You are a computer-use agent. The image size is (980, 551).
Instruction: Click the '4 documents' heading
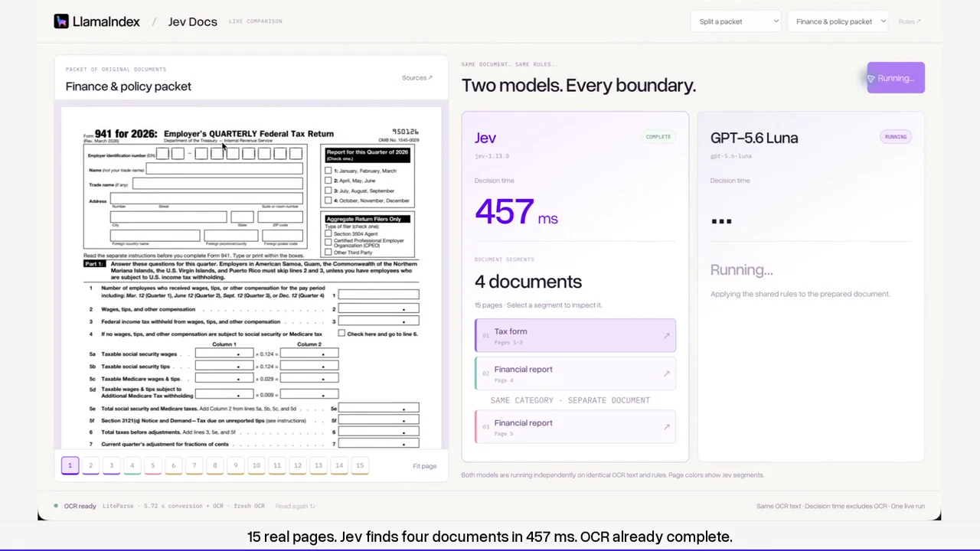pos(528,282)
